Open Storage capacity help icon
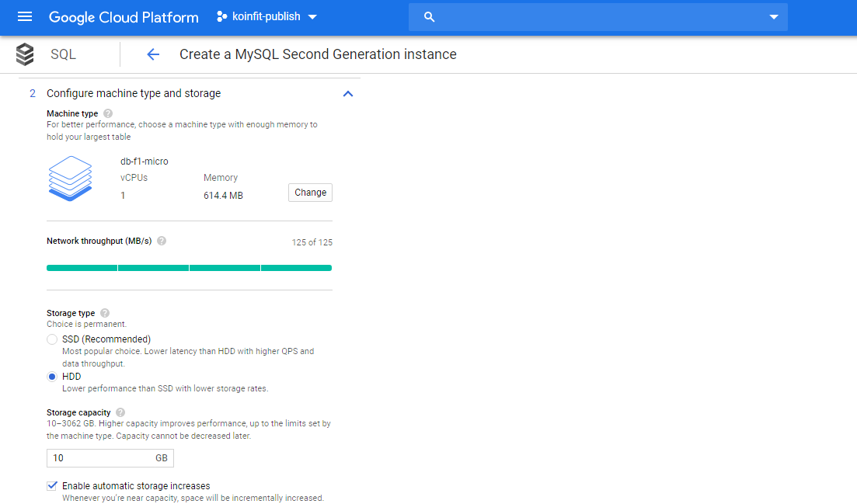The width and height of the screenshot is (857, 504). tap(120, 412)
